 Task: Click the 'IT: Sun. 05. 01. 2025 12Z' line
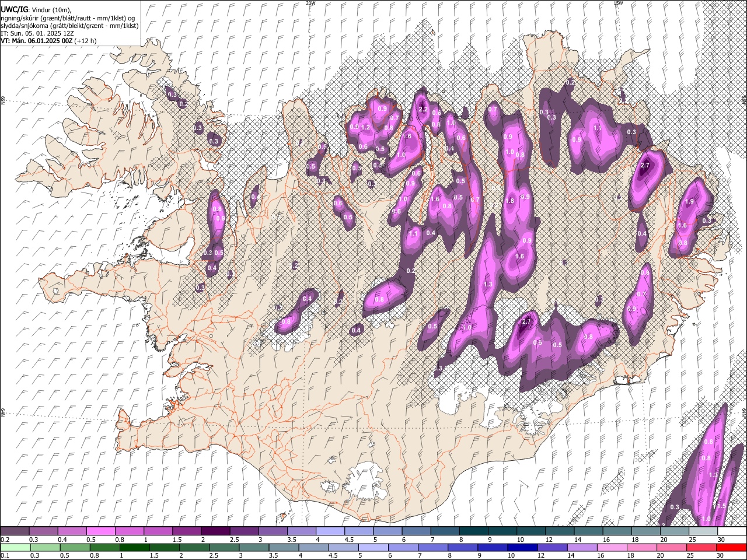37,33
